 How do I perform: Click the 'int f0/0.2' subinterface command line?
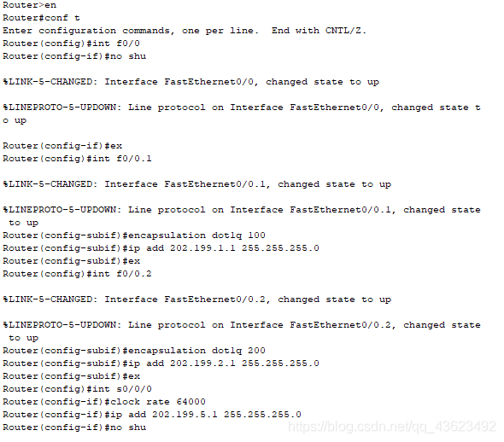tap(77, 274)
